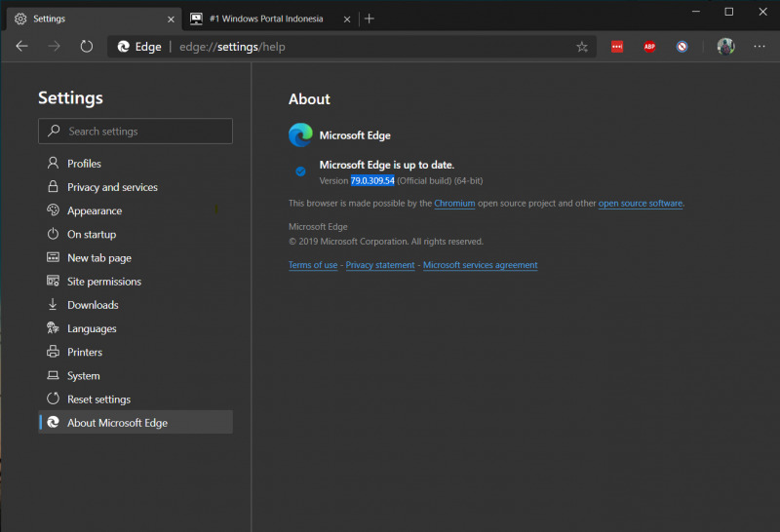Switch to the #1 Windows Portal Indonesia tab
Screen dimensions: 780x532
(x=271, y=19)
